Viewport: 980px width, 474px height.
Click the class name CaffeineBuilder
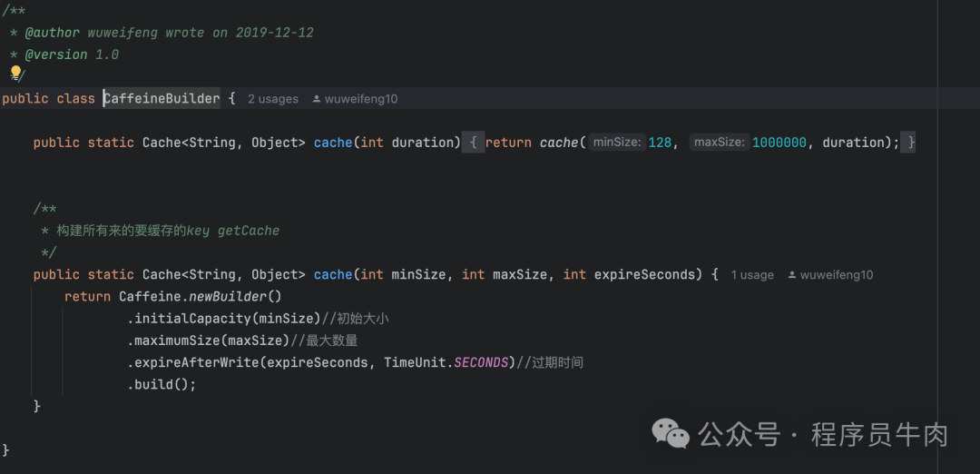pyautogui.click(x=162, y=99)
